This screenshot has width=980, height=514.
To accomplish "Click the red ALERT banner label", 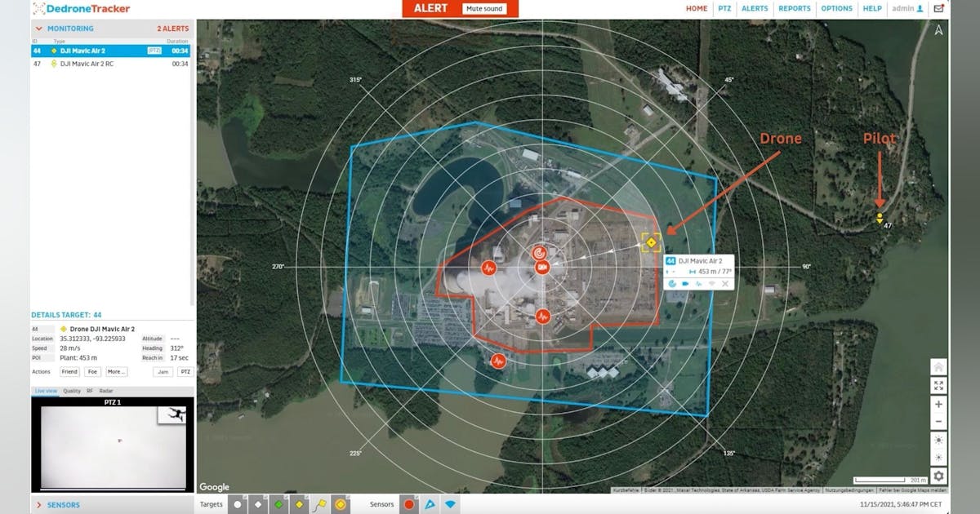I will pos(431,9).
